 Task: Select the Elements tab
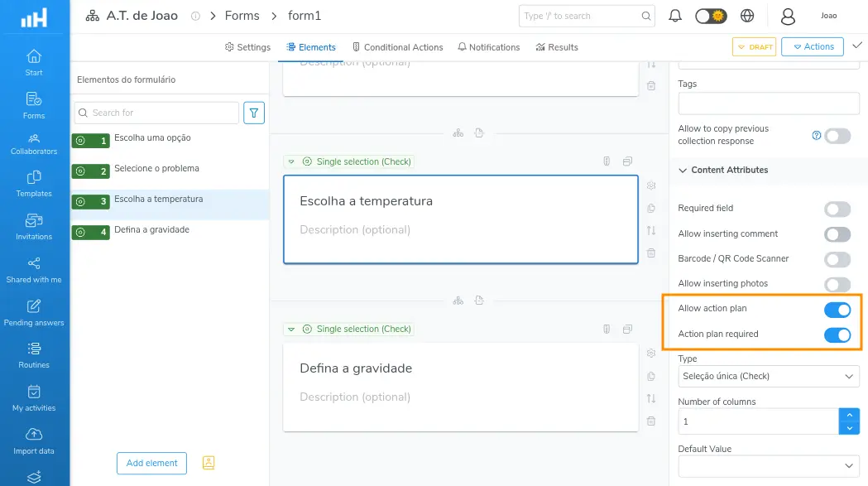310,47
